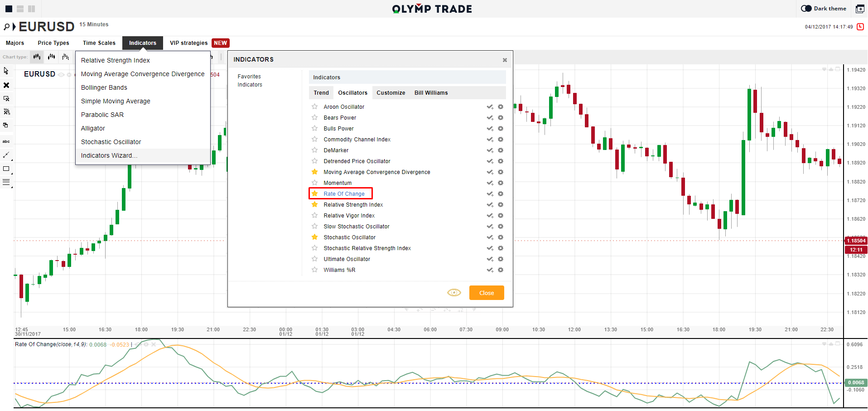Select the abc text tool
Image resolution: width=868 pixels, height=411 pixels.
click(x=6, y=141)
